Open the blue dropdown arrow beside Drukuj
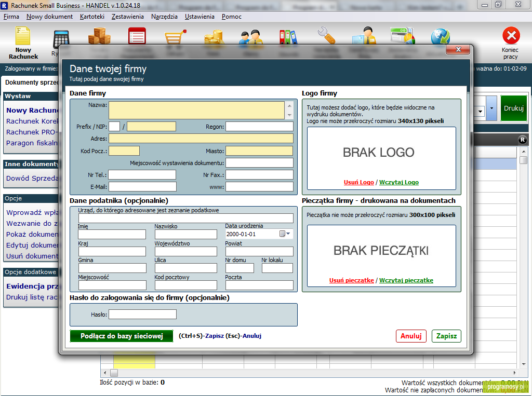This screenshot has height=396, width=532. tap(491, 108)
